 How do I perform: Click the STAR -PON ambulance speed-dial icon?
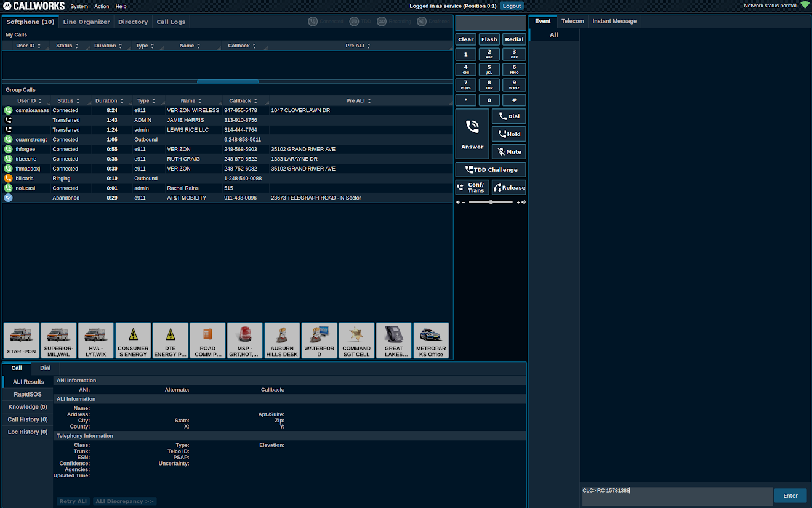[22, 341]
